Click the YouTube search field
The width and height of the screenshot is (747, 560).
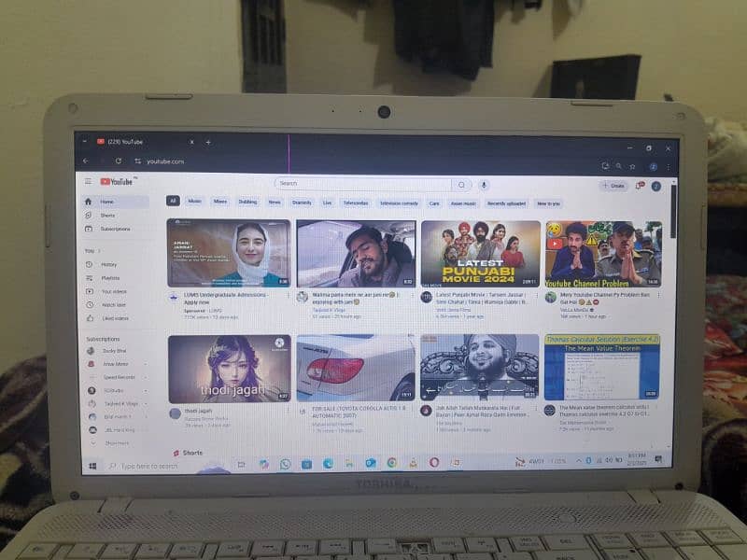click(x=364, y=184)
